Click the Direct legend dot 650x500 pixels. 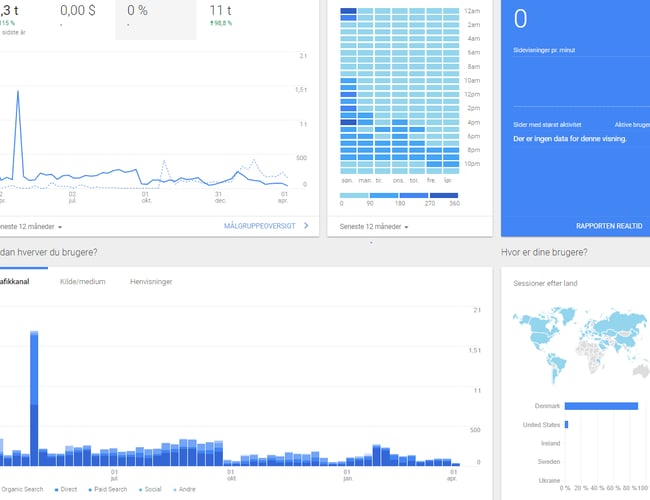[57, 489]
